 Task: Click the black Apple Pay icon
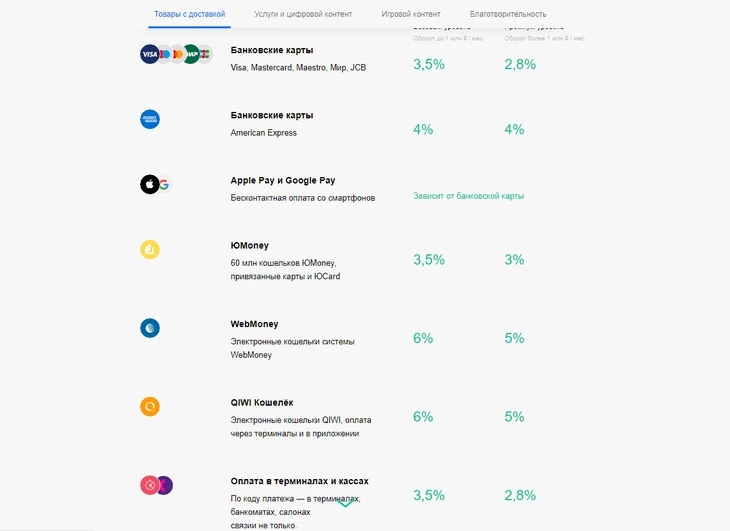(x=149, y=184)
